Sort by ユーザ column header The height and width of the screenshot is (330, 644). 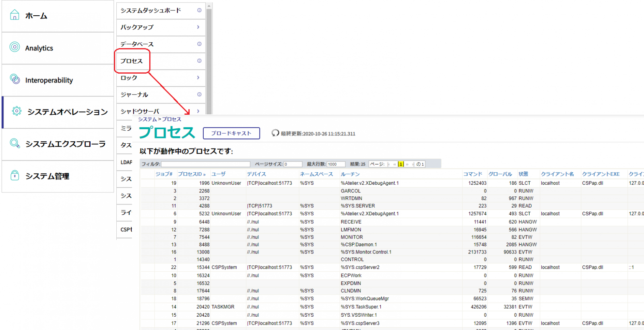219,174
